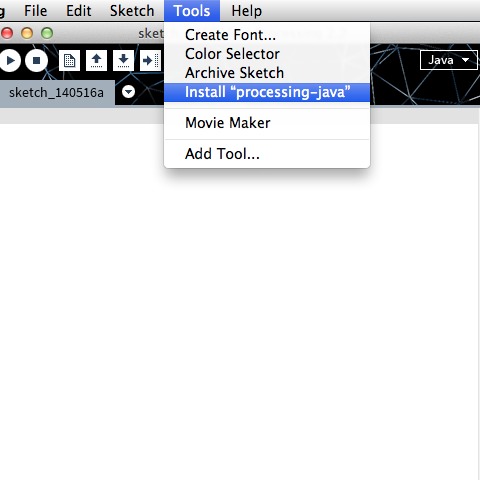Stop the running sketch
Viewport: 480px width, 480px height.
tap(36, 60)
